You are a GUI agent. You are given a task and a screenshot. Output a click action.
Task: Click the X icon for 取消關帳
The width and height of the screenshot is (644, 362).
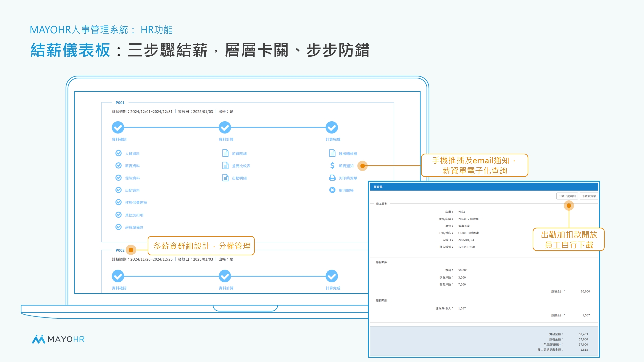[x=332, y=190]
